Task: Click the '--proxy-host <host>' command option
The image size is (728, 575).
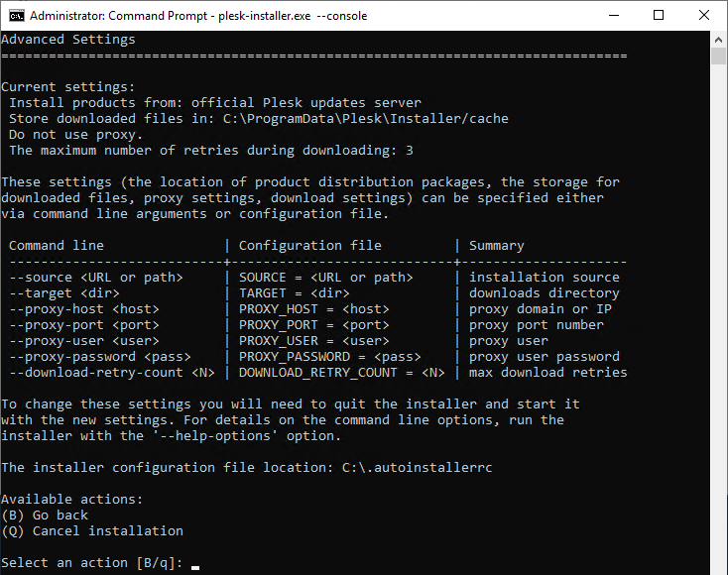Action: tap(84, 309)
